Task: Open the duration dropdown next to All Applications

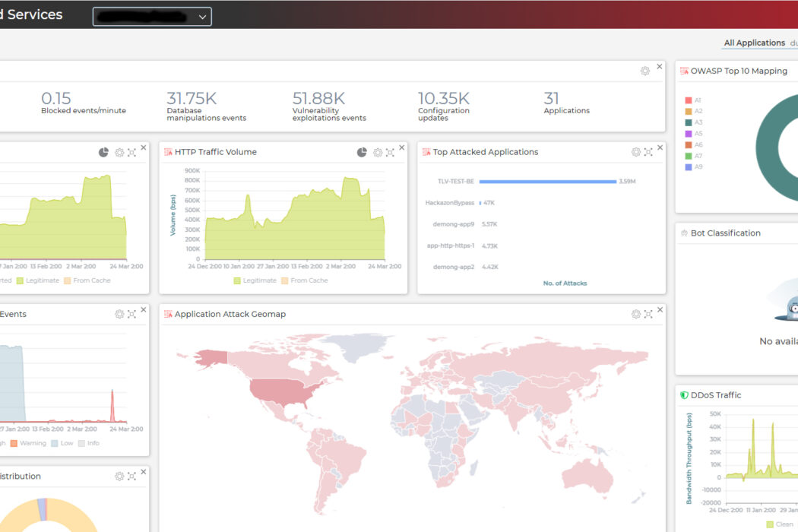Action: tap(793, 43)
